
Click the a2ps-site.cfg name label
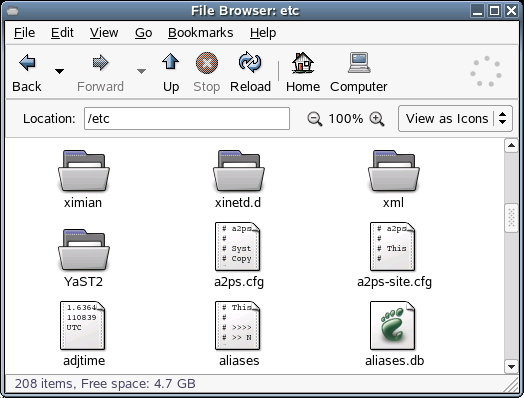(394, 282)
